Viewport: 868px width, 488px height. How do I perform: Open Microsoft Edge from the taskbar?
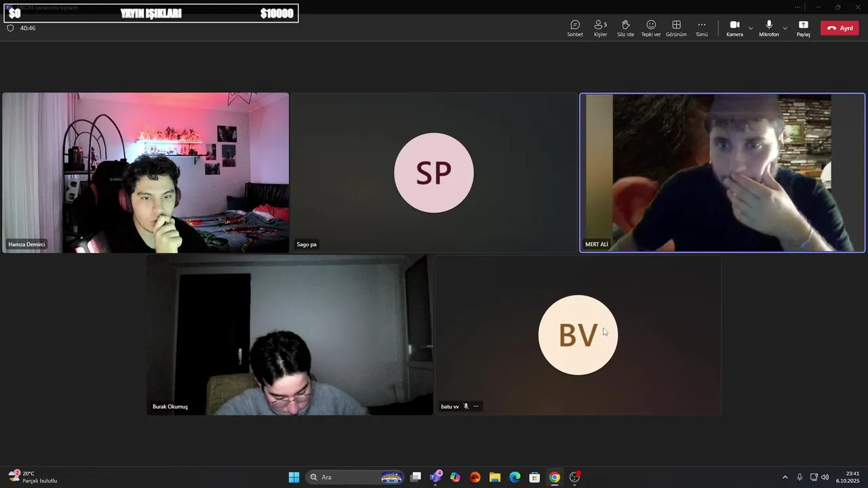click(515, 477)
